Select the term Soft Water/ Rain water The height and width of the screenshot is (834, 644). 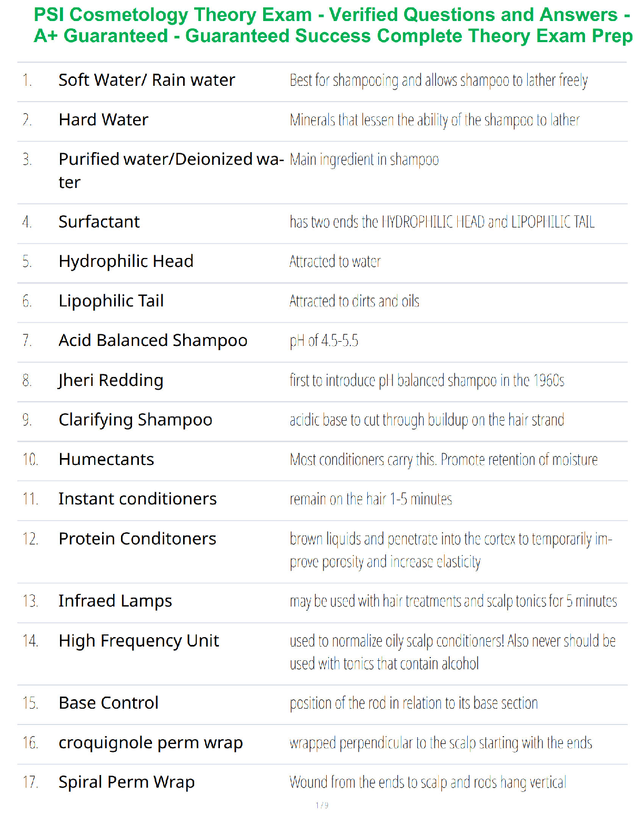(x=147, y=80)
